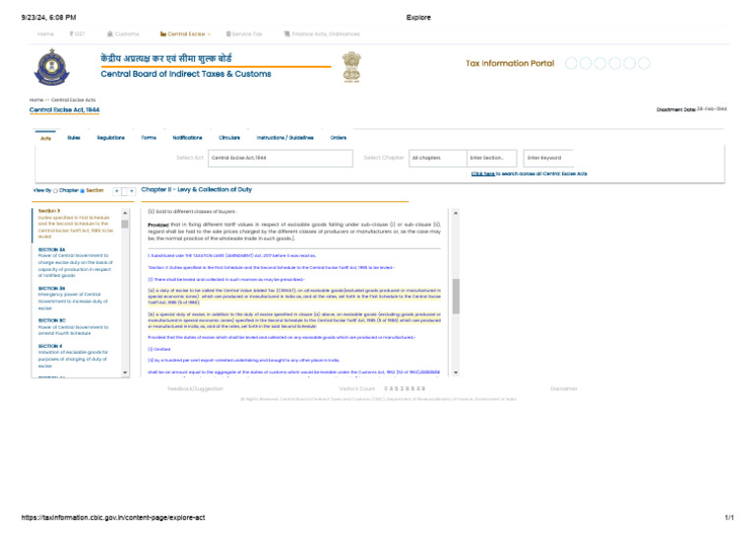Switch to the Forms tab
756x535 pixels.
click(x=149, y=138)
